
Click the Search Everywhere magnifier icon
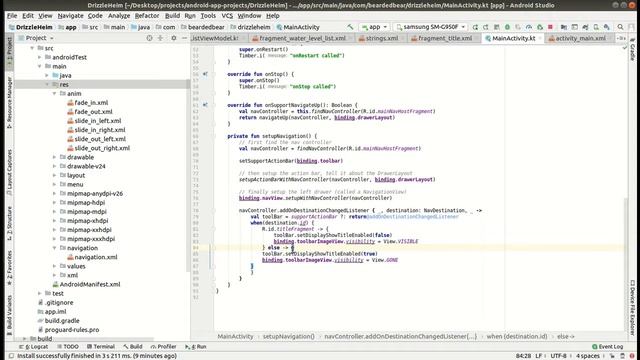click(620, 27)
